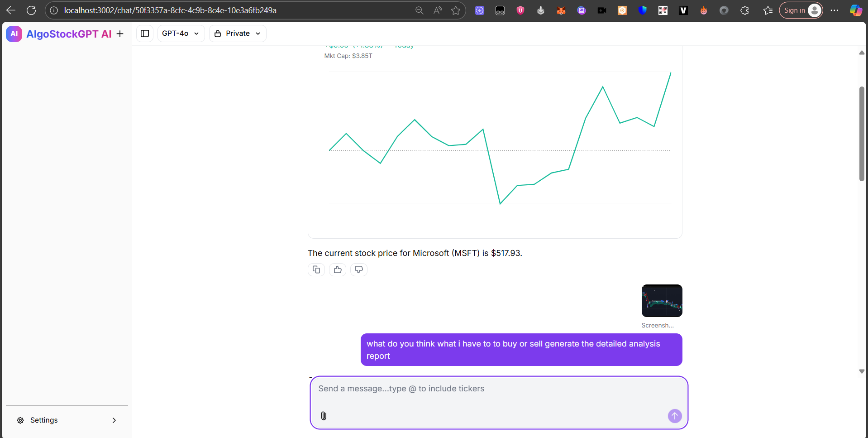Click the scrollbar down arrow
Screen dimensions: 868x438
coord(862,371)
